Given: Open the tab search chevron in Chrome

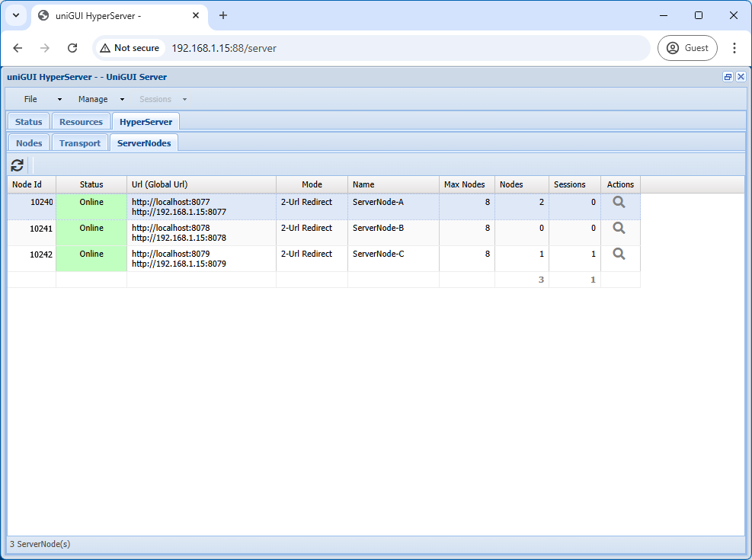Looking at the screenshot, I should click(15, 15).
